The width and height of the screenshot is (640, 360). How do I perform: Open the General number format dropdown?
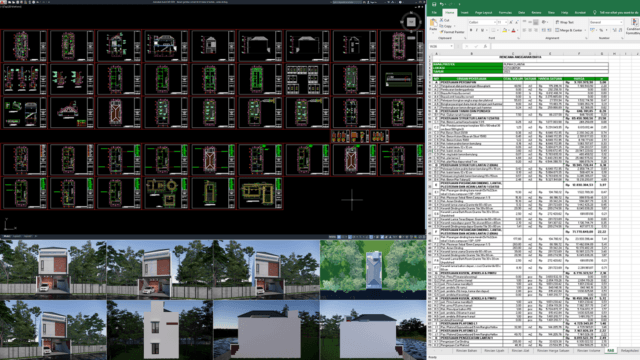coord(607,22)
